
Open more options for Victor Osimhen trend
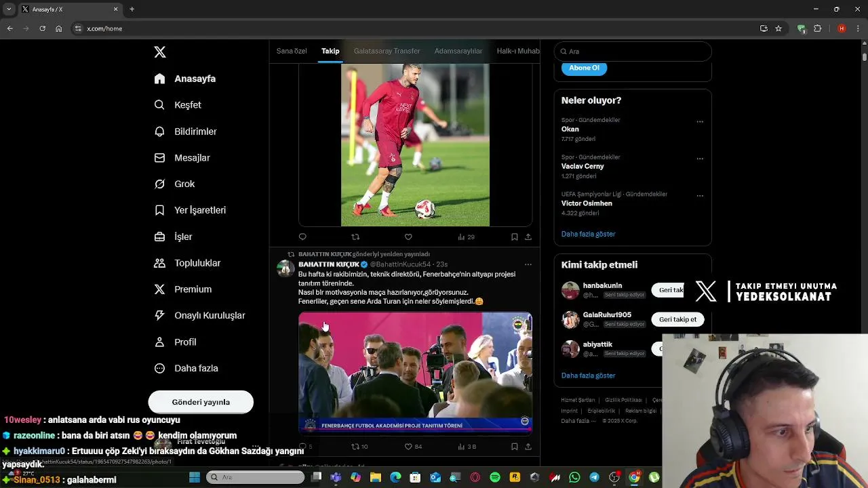(x=700, y=196)
